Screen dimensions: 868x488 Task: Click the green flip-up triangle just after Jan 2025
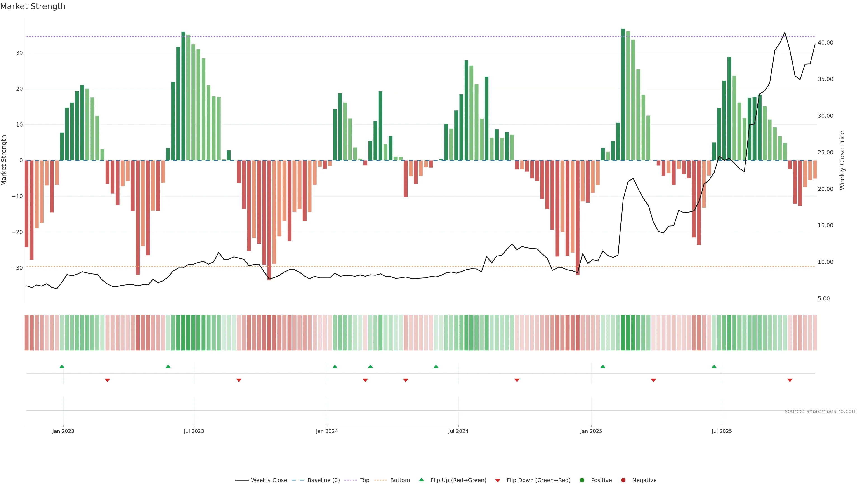point(603,366)
